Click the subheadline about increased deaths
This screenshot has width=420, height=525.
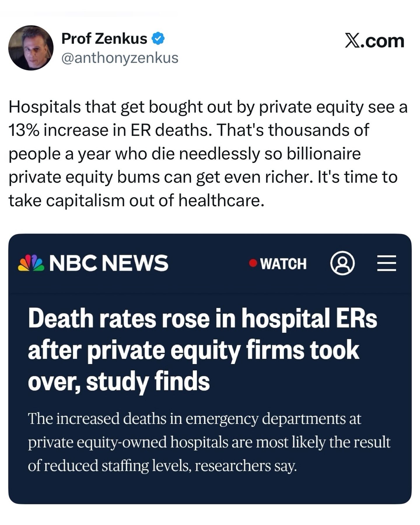209,442
